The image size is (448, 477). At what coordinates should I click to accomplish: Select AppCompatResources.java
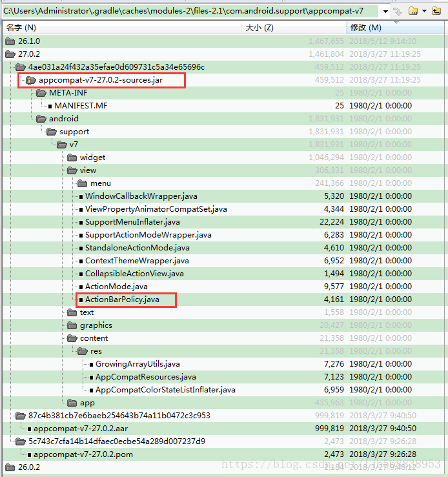coord(146,377)
